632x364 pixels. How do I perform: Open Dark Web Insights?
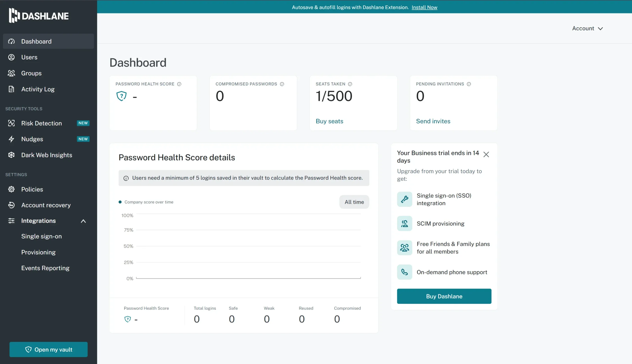click(x=12, y=155)
